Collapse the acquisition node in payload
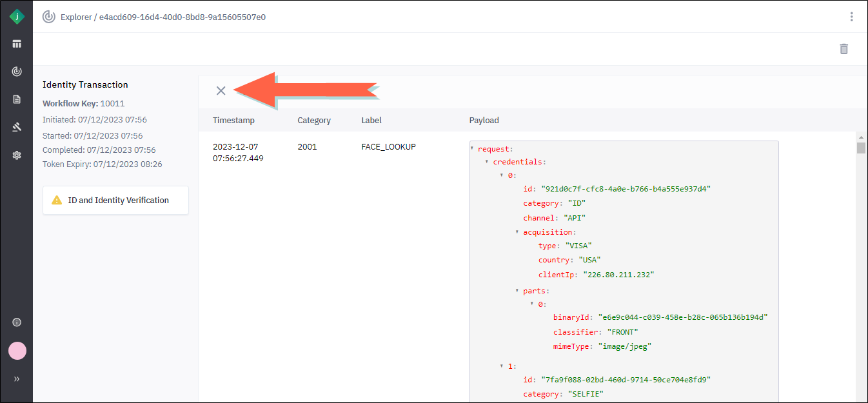The width and height of the screenshot is (868, 403). pos(517,231)
